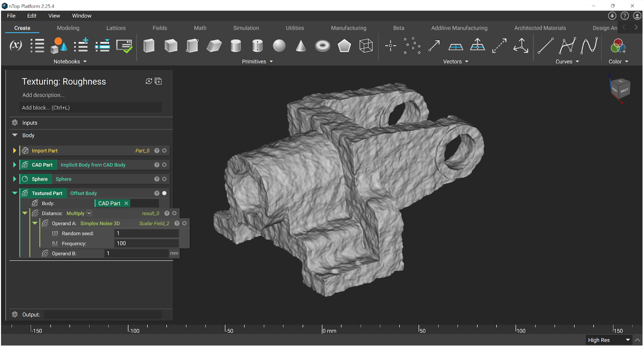The height and width of the screenshot is (346, 644).
Task: Expand the Sphere block
Action: click(x=14, y=179)
